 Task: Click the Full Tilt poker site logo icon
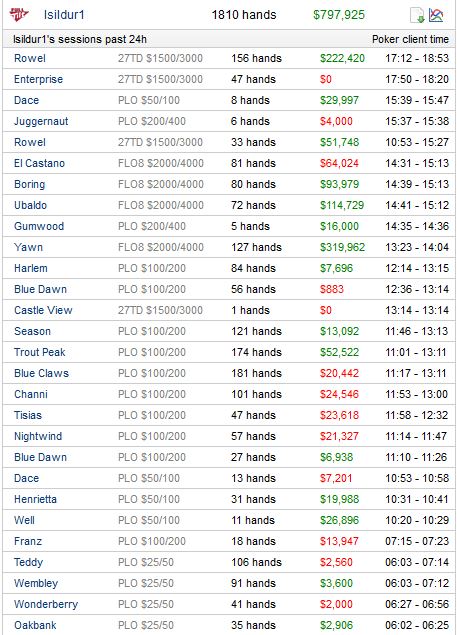coord(19,15)
